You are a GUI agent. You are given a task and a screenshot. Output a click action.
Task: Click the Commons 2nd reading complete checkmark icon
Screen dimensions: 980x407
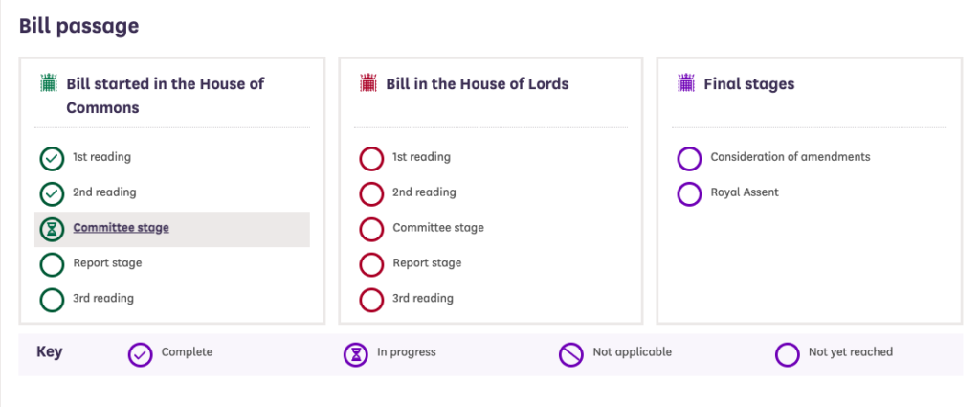(x=52, y=193)
